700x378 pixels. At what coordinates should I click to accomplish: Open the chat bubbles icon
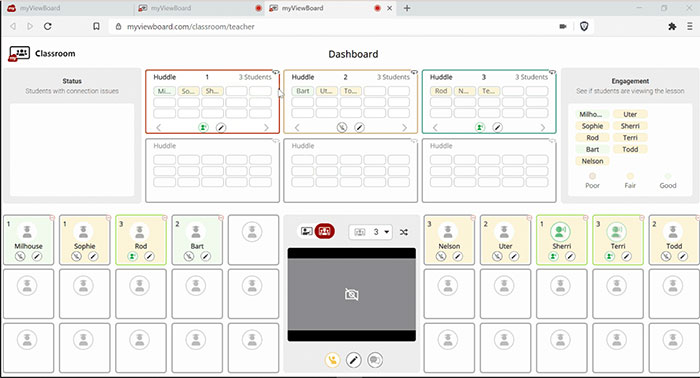click(375, 360)
